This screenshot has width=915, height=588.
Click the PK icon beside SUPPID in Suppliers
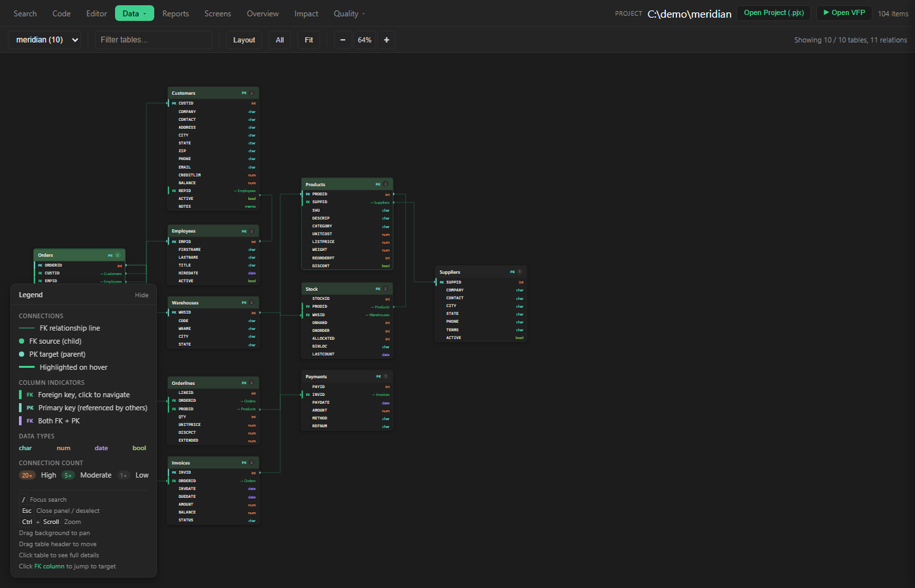[442, 282]
